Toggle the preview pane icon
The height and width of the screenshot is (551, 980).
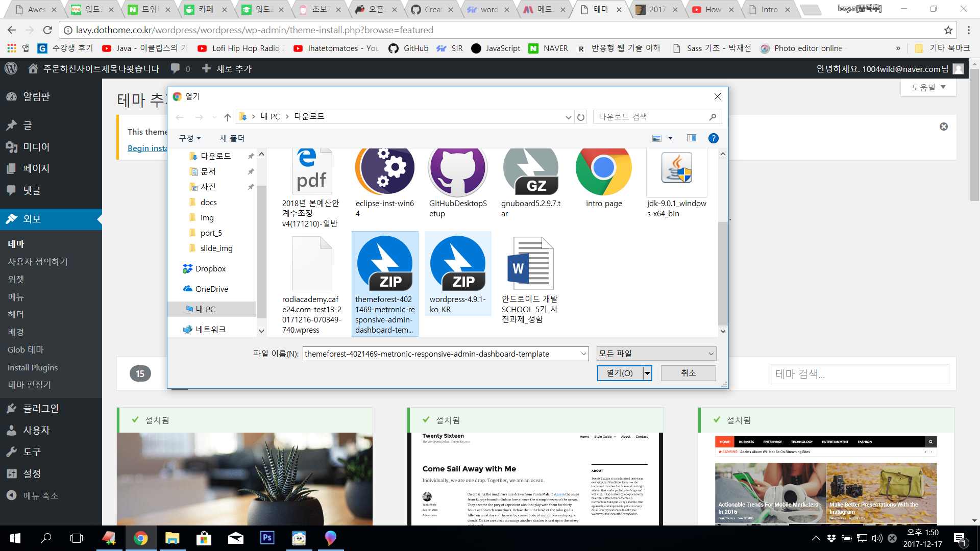[x=691, y=138]
